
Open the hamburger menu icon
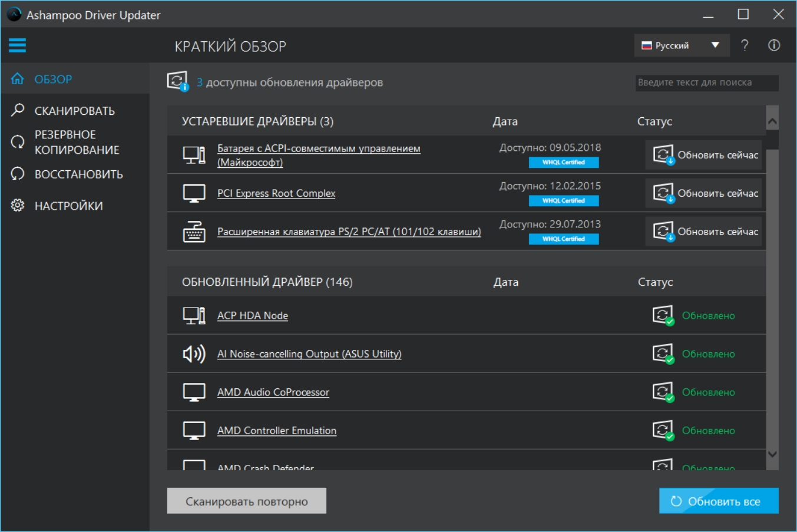click(x=17, y=45)
